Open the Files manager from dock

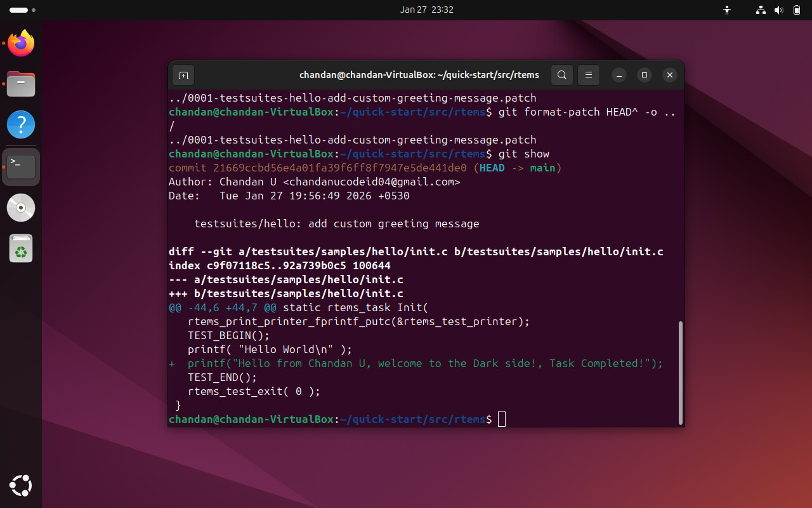21,84
